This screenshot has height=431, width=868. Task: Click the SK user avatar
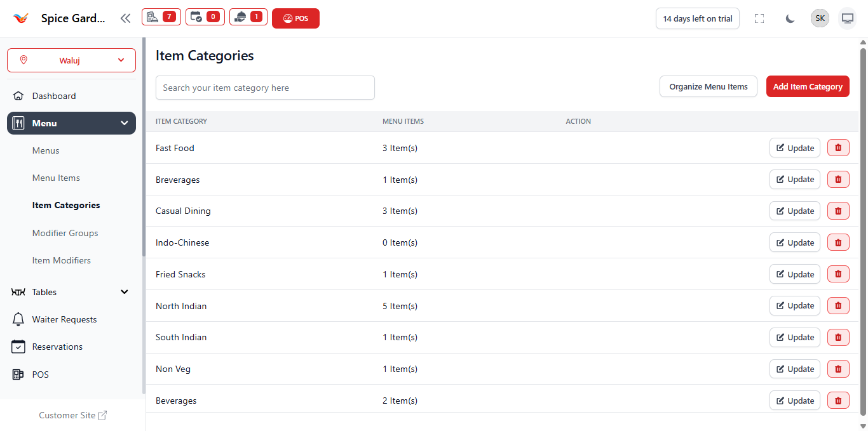coord(820,18)
